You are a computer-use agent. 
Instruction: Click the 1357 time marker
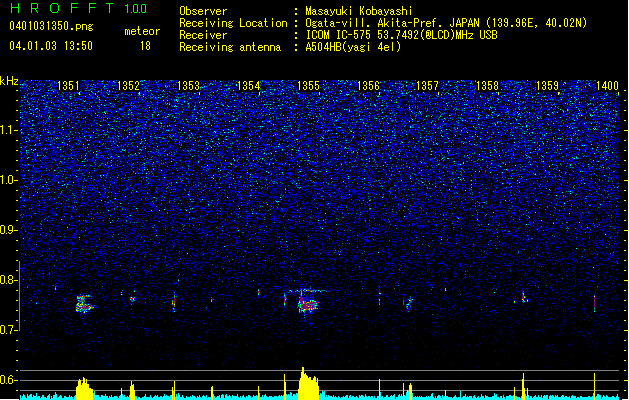pyautogui.click(x=428, y=85)
